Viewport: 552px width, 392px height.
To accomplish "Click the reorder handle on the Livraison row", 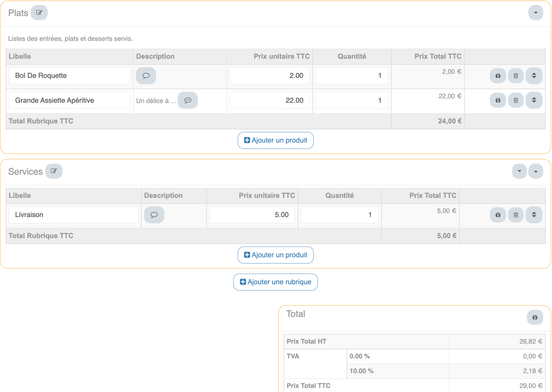I will click(534, 215).
